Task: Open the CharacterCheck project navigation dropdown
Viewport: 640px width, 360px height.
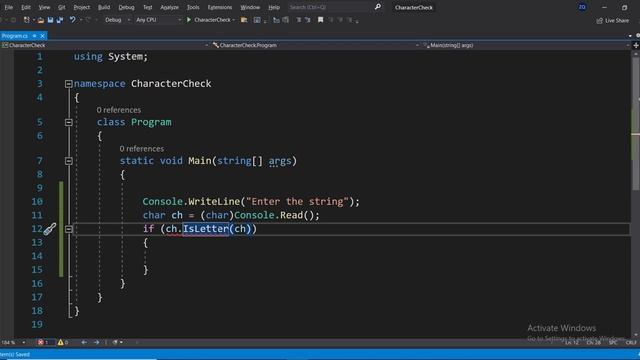Action: [x=105, y=45]
